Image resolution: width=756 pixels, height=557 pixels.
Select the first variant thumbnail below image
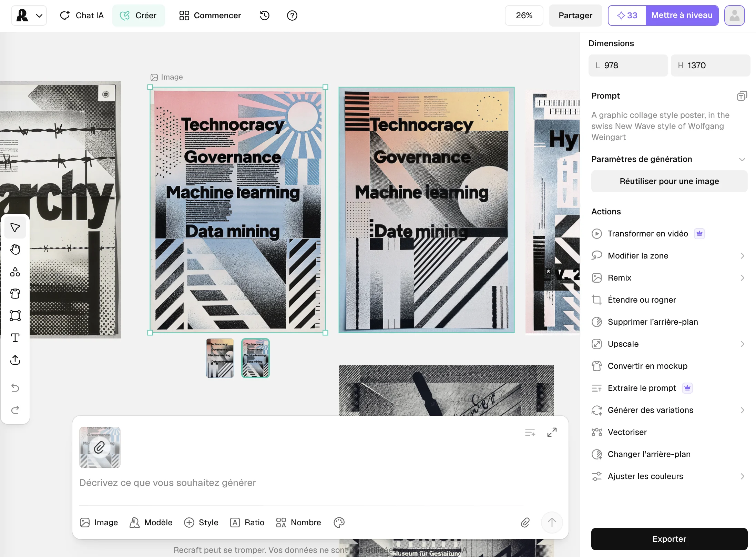220,358
